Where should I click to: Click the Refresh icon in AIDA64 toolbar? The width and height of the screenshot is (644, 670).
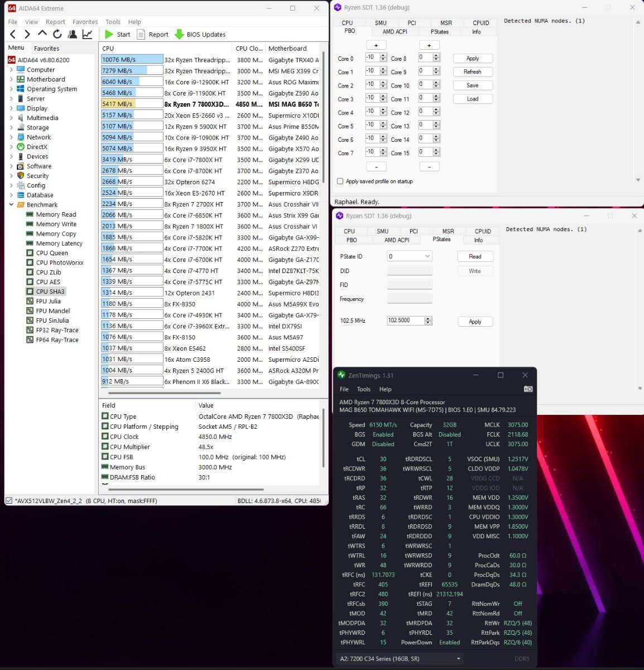[57, 35]
